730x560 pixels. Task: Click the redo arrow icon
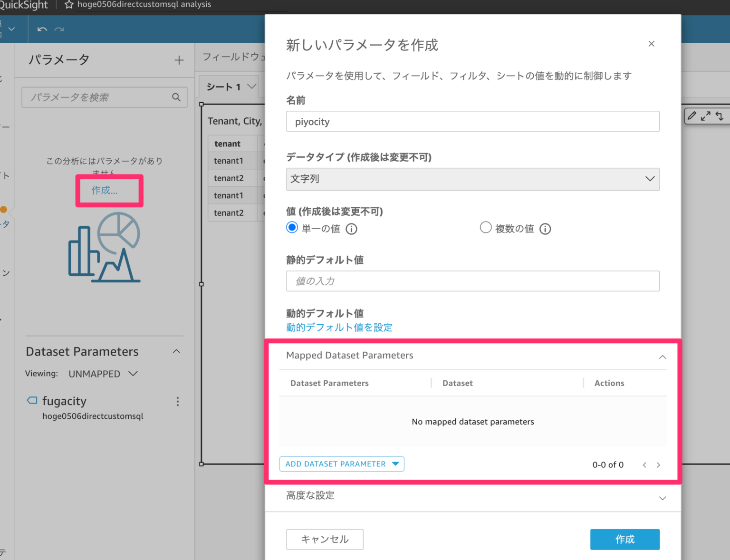(58, 29)
